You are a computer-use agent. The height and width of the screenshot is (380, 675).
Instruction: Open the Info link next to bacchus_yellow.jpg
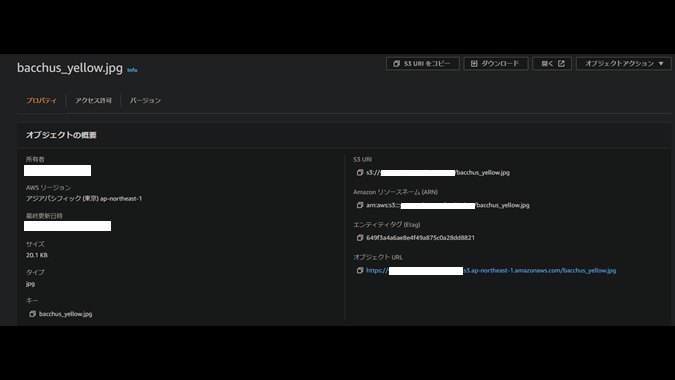click(x=132, y=70)
